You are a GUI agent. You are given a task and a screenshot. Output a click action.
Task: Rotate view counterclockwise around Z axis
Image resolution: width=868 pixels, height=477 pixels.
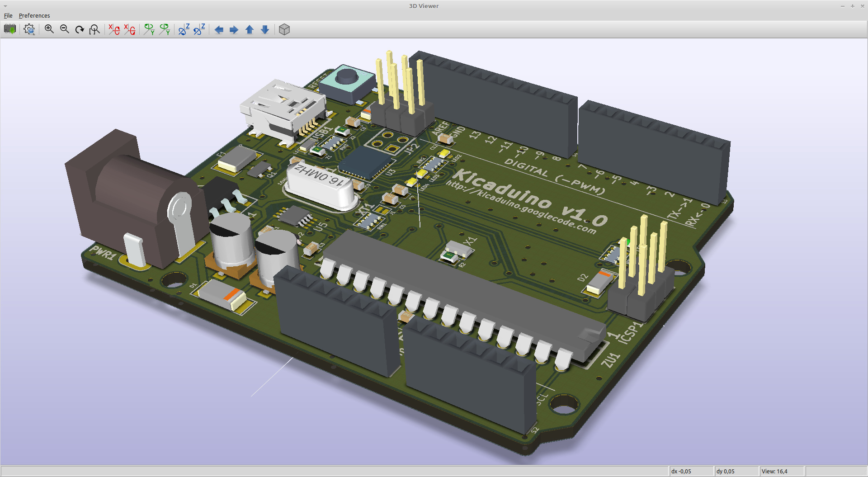click(199, 29)
